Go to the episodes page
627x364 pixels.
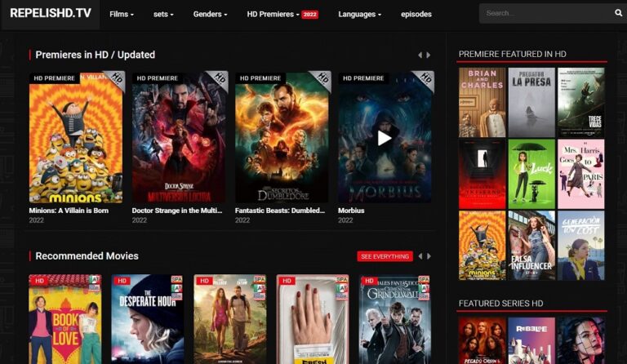[x=416, y=14]
